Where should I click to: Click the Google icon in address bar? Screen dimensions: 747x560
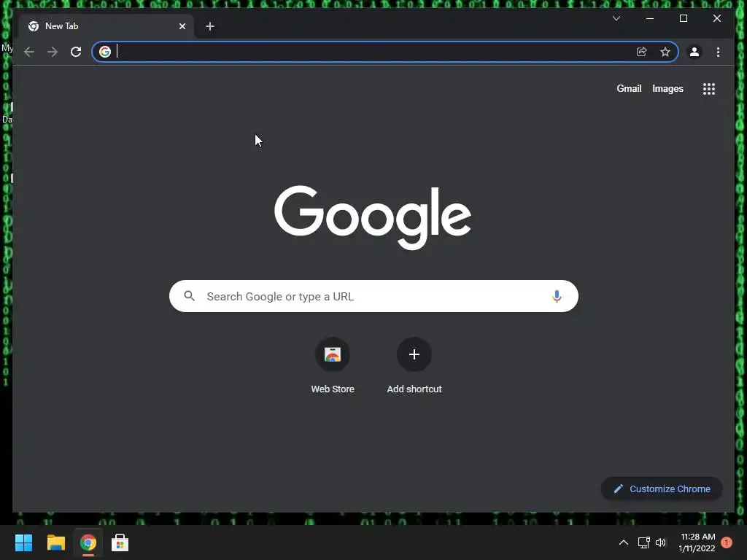105,52
